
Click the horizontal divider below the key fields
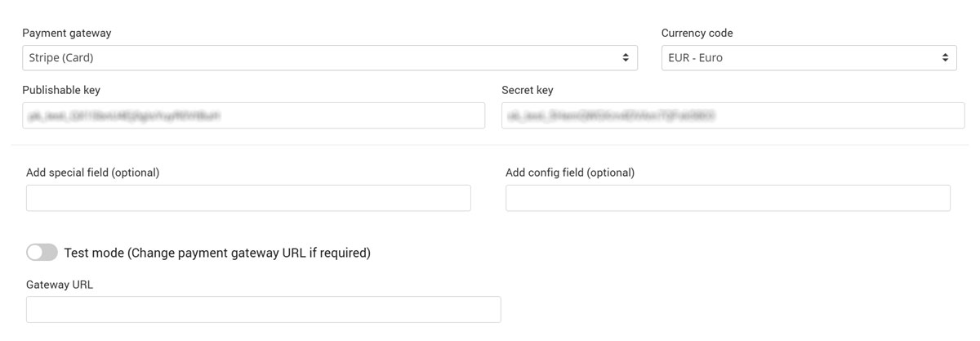tap(490, 146)
